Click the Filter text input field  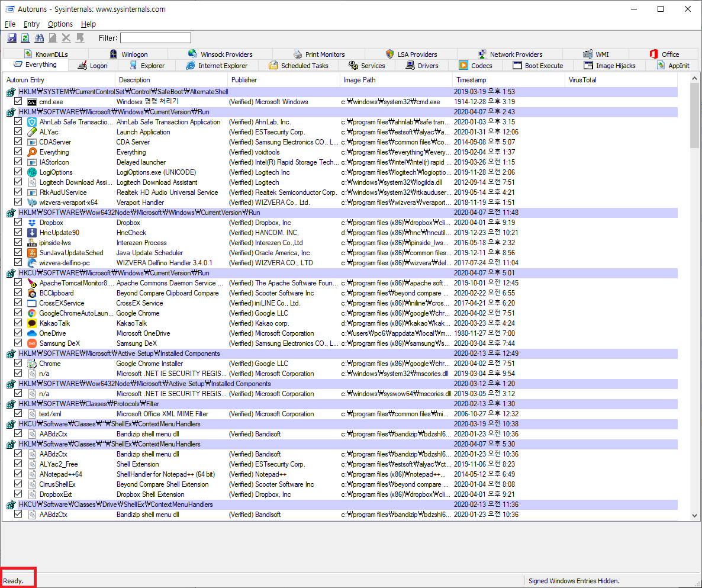point(155,38)
